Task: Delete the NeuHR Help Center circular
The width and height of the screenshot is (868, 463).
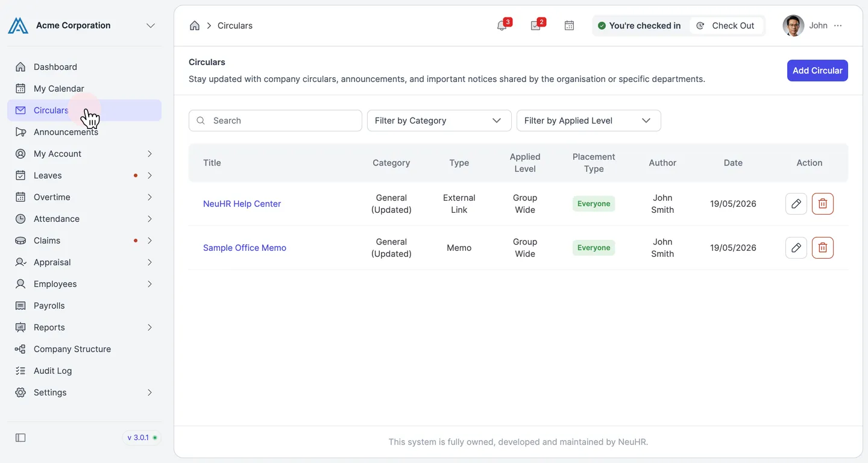Action: 823,204
